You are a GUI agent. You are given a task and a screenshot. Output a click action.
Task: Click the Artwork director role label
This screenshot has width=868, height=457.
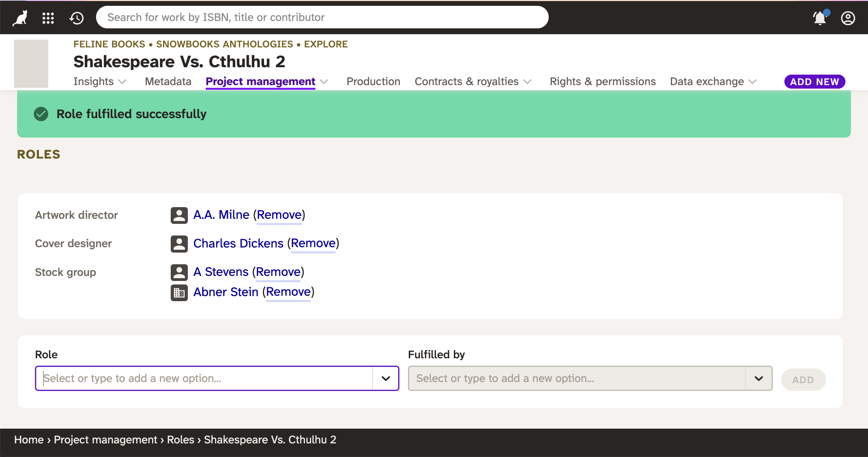pos(76,215)
